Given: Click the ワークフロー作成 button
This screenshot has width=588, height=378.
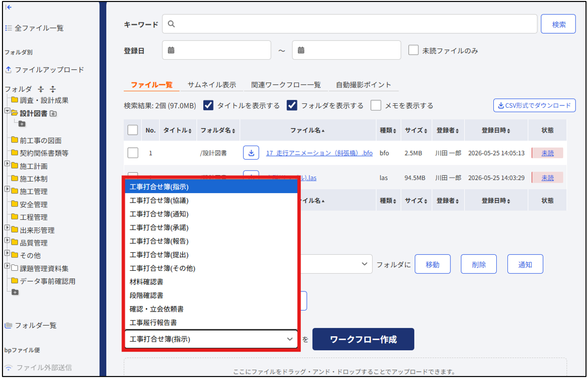Looking at the screenshot, I should click(x=363, y=339).
